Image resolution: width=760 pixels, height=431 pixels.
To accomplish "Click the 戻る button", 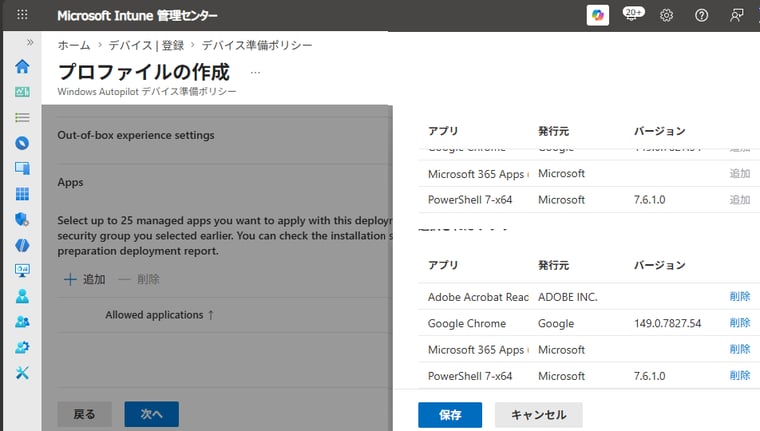I will pyautogui.click(x=84, y=414).
